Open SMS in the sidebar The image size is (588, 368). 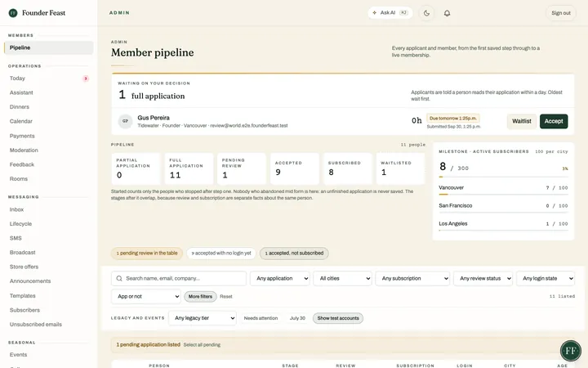[48, 238]
